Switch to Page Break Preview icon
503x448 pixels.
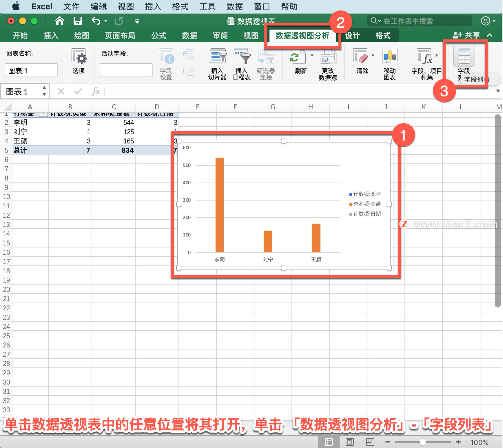(x=370, y=442)
